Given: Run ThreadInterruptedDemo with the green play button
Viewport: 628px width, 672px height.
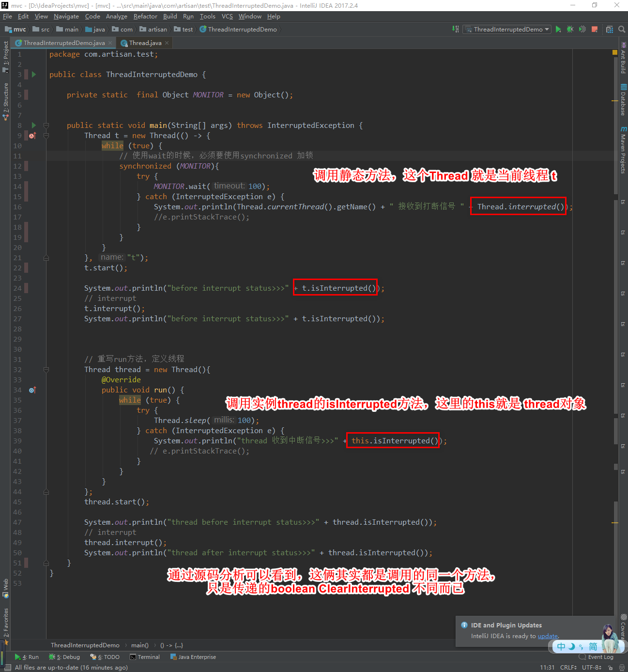Looking at the screenshot, I should click(x=558, y=29).
